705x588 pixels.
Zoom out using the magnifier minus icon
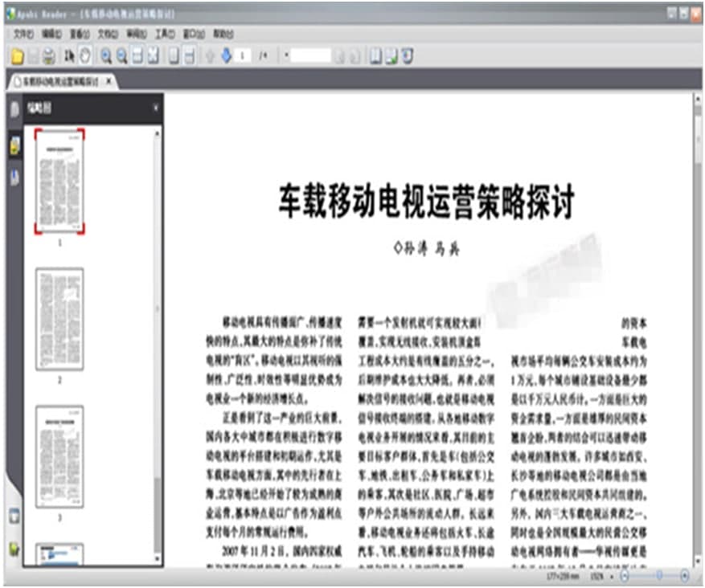[121, 55]
